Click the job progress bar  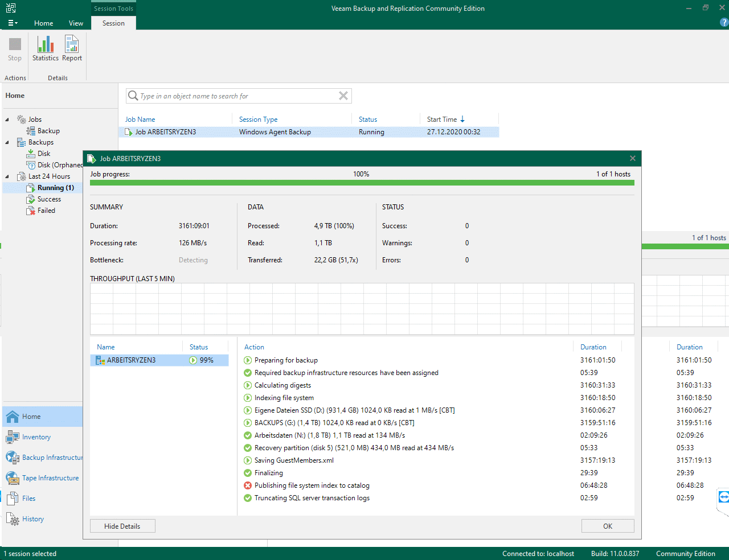pos(362,183)
